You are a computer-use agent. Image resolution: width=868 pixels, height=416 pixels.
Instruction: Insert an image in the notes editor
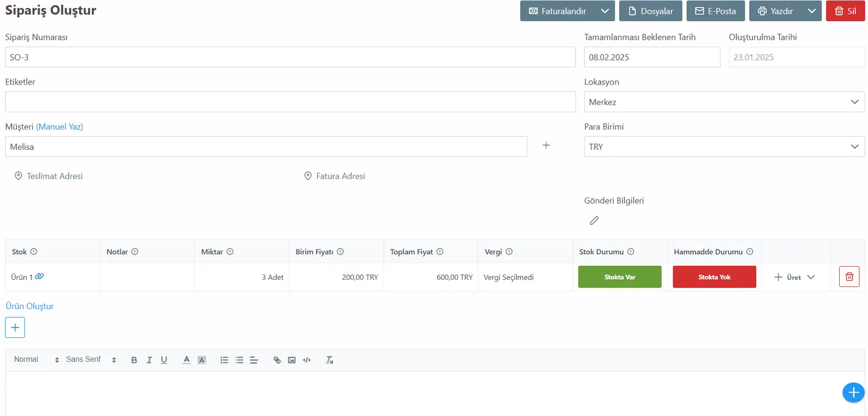[292, 360]
